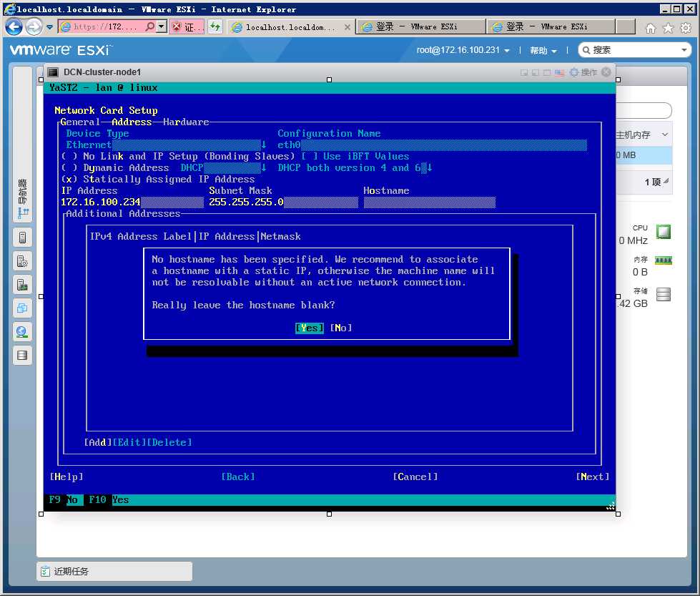Switch to the second 登录 - VMware ESXi tab
The image size is (700, 596).
(x=551, y=26)
